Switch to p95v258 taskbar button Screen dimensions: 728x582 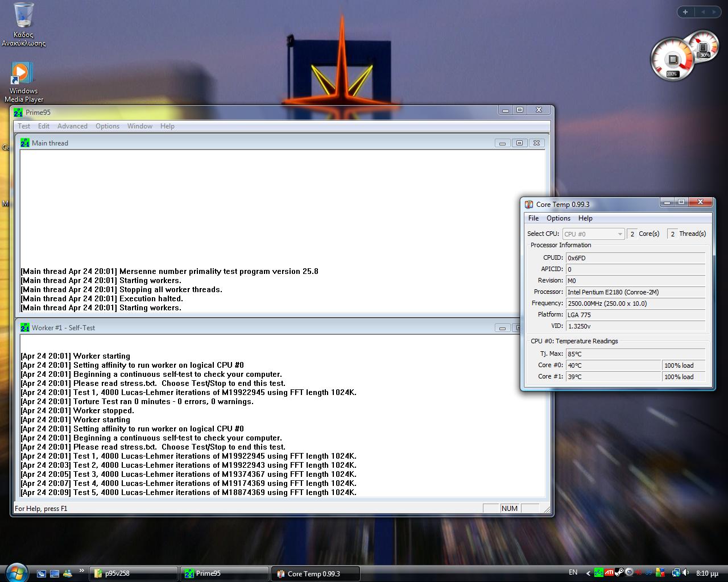pos(134,573)
